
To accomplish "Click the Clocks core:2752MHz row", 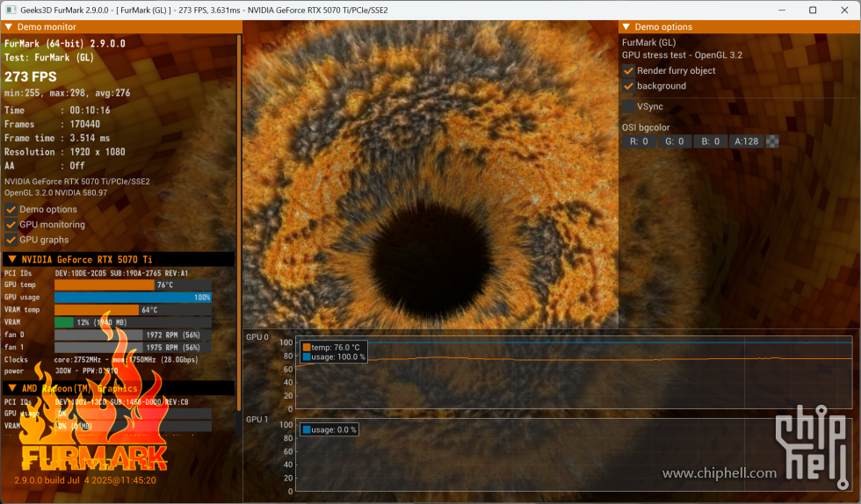I will (101, 360).
